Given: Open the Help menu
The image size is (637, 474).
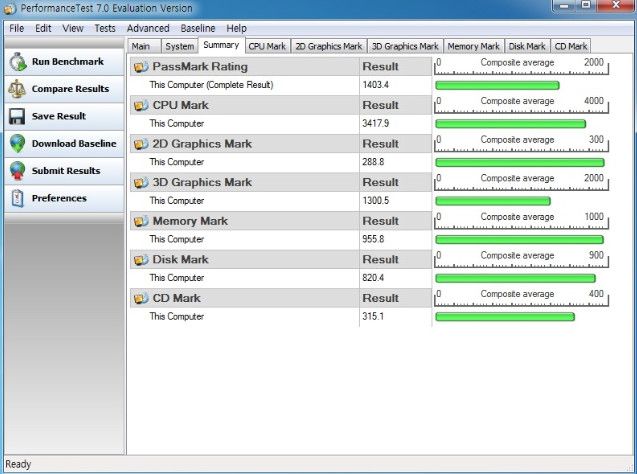Looking at the screenshot, I should [236, 28].
